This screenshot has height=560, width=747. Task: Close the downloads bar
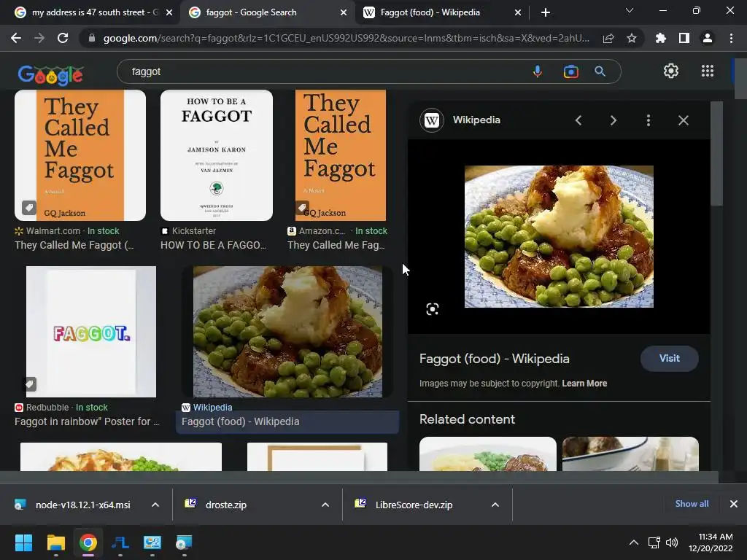click(x=734, y=504)
